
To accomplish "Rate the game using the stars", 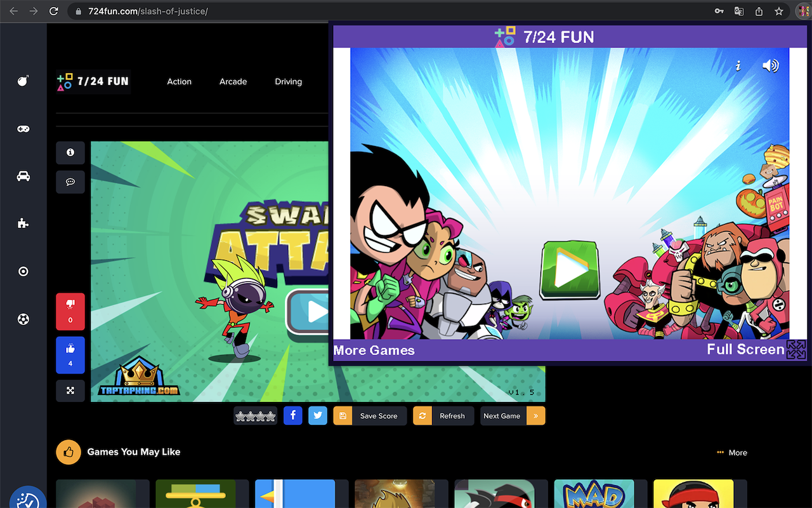I will [x=256, y=417].
